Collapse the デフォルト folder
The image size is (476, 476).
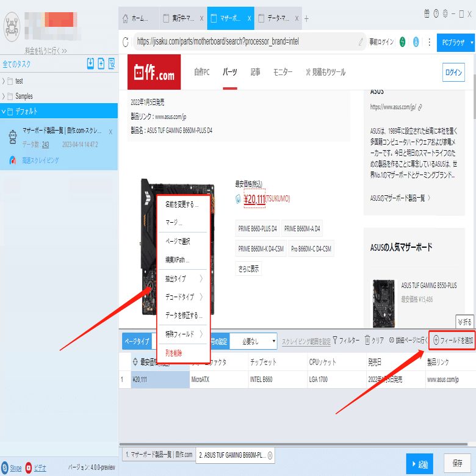(x=4, y=112)
